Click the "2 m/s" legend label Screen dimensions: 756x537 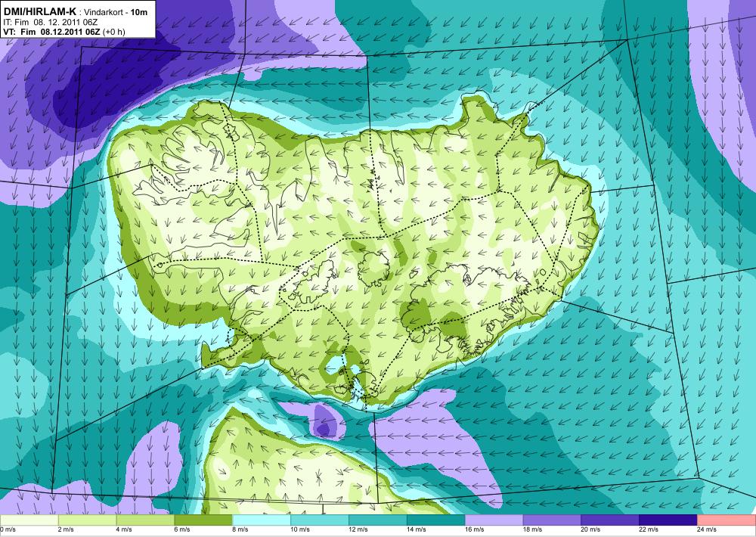point(66,529)
